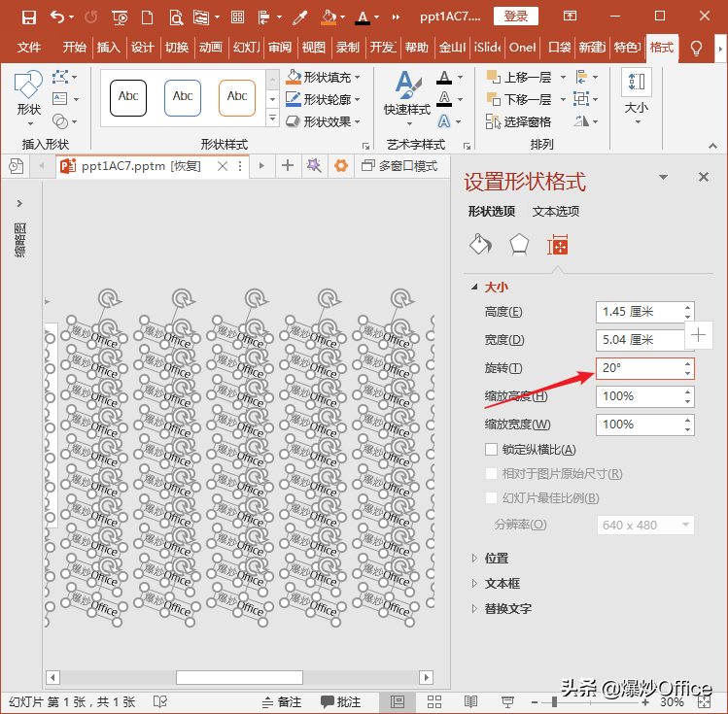Click the orange gear icon on tab bar
The image size is (728, 714).
coord(341,165)
